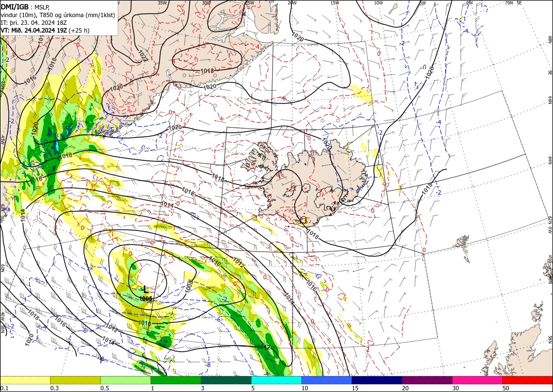Image resolution: width=553 pixels, height=392 pixels.
Task: Click the '0.1' legend value
Action: point(3,388)
